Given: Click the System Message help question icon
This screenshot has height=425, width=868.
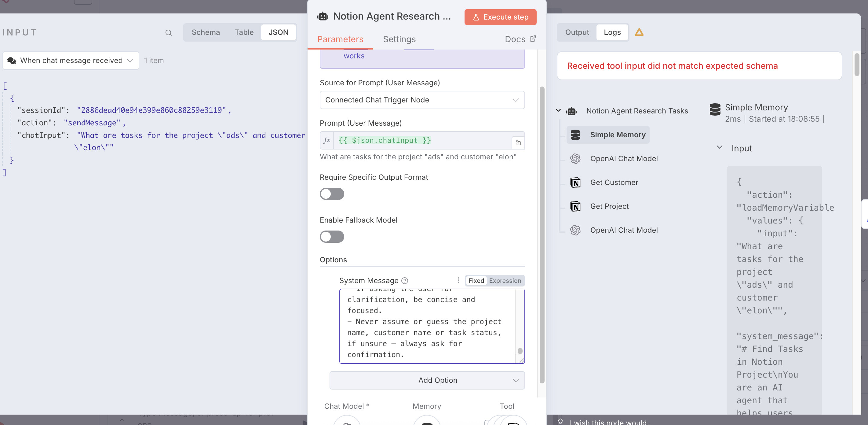Looking at the screenshot, I should (x=405, y=281).
